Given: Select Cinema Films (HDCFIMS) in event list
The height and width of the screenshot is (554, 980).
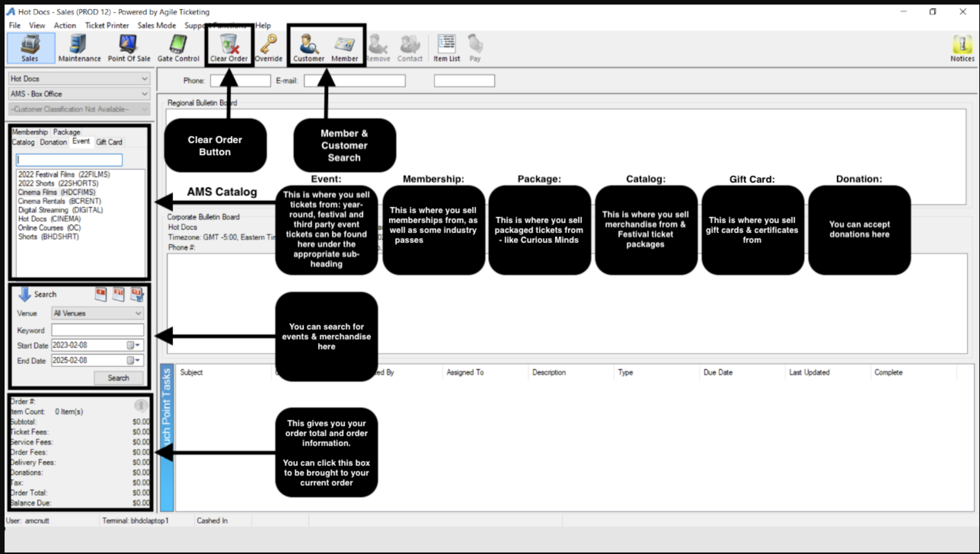Looking at the screenshot, I should (x=56, y=192).
